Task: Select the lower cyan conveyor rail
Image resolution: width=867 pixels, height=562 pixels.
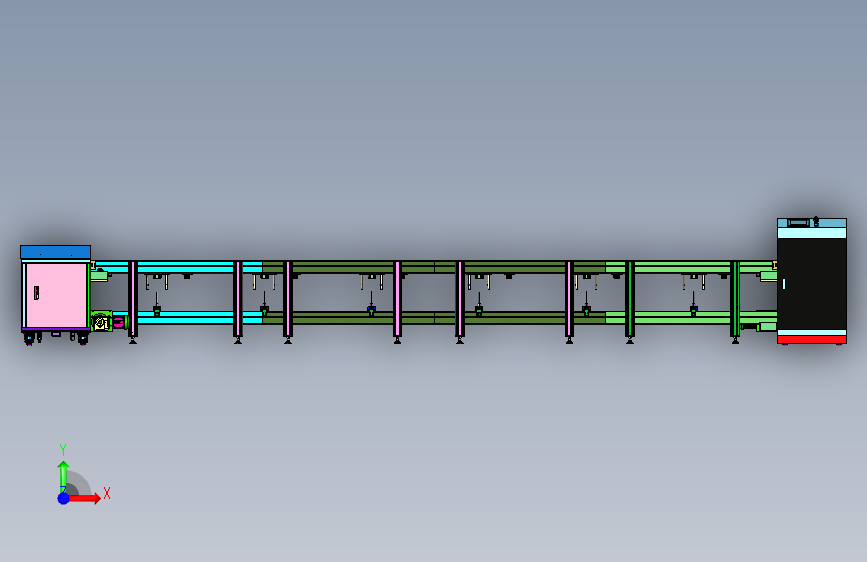Action: (x=188, y=318)
